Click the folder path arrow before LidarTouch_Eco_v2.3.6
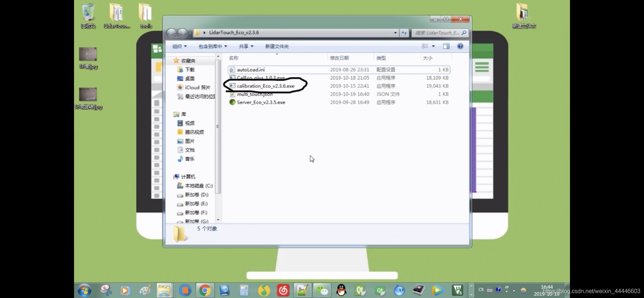Image resolution: width=644 pixels, height=298 pixels. pos(204,32)
